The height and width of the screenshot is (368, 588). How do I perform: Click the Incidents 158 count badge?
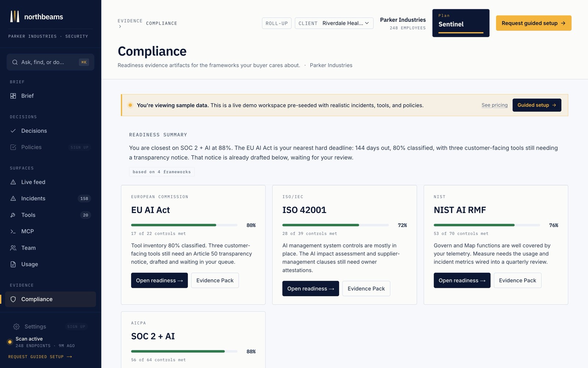point(84,199)
